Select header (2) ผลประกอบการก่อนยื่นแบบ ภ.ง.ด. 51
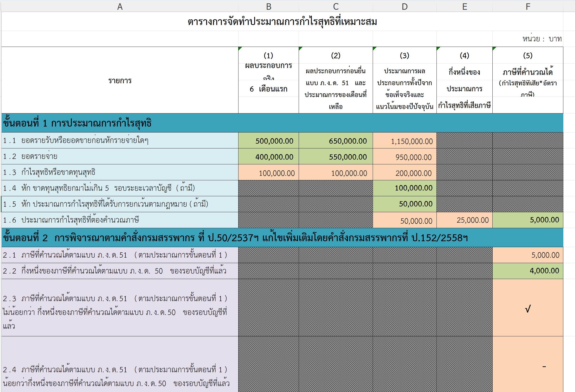575x392 pixels. tap(336, 80)
